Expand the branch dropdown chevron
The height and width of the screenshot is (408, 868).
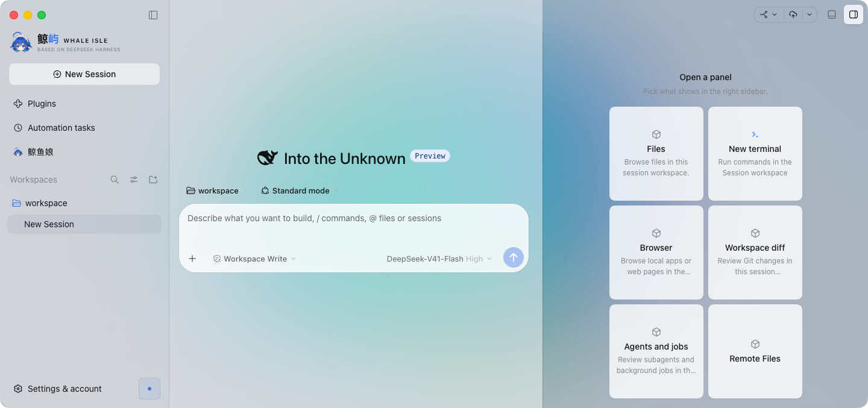pos(775,14)
